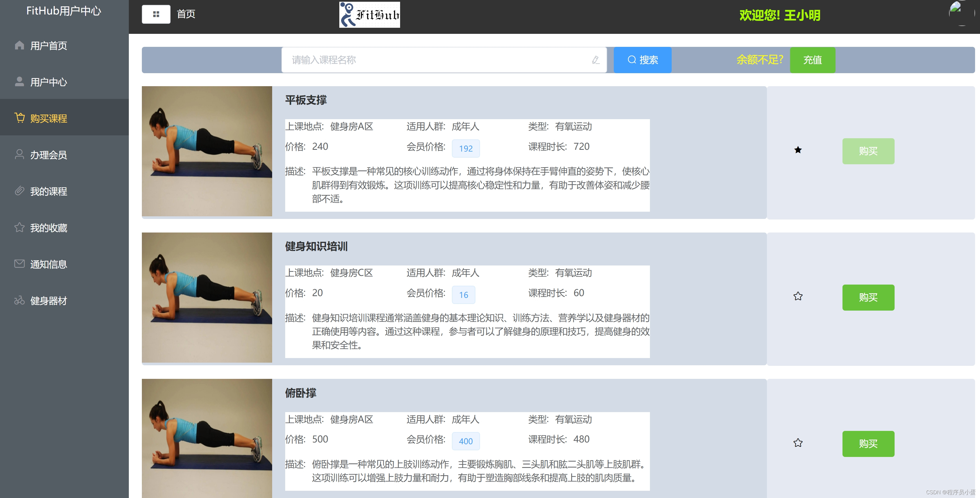Go to 用户中心 sidebar item
Viewport: 980px width, 498px height.
click(48, 82)
